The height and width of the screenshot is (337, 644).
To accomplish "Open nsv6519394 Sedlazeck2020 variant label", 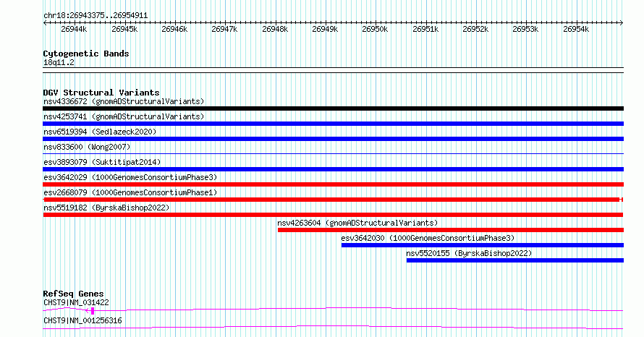I will (x=100, y=132).
